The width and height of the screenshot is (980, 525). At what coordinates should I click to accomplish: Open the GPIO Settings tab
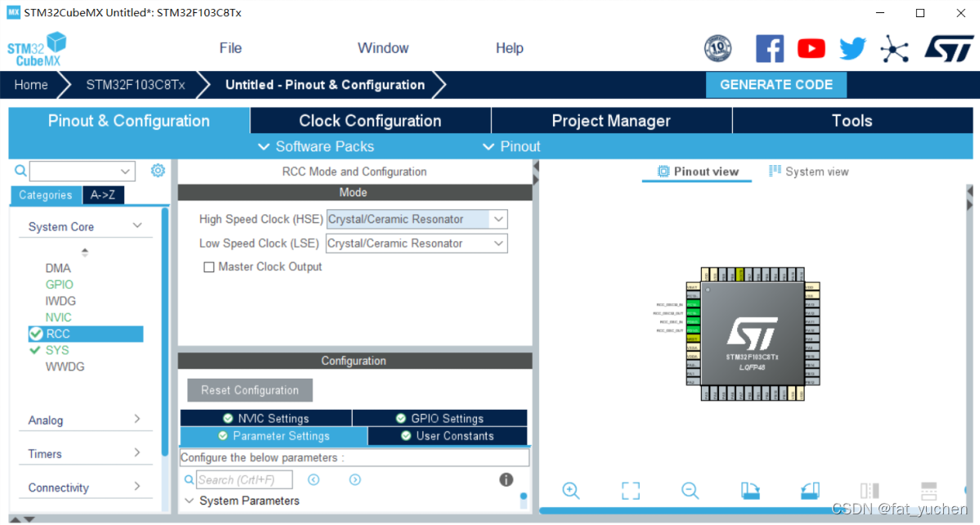pyautogui.click(x=440, y=418)
